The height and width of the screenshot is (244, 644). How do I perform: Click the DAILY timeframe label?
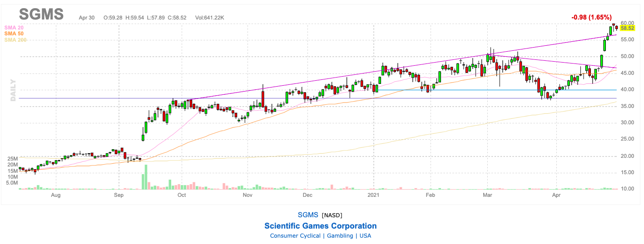pyautogui.click(x=13, y=90)
